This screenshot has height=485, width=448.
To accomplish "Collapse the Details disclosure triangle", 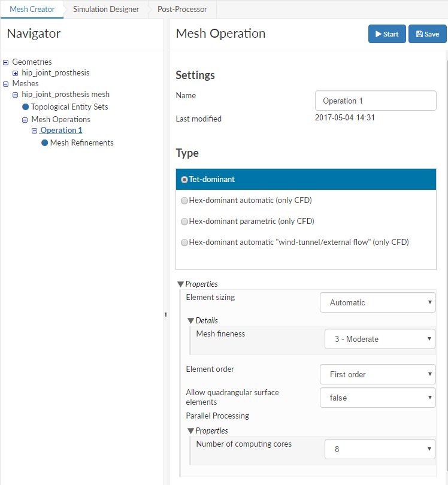I will [191, 321].
